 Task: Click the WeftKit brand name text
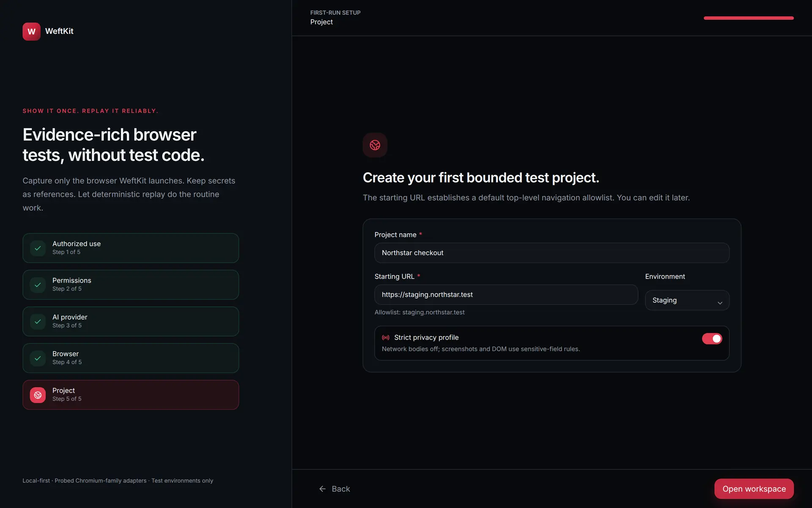tap(59, 31)
